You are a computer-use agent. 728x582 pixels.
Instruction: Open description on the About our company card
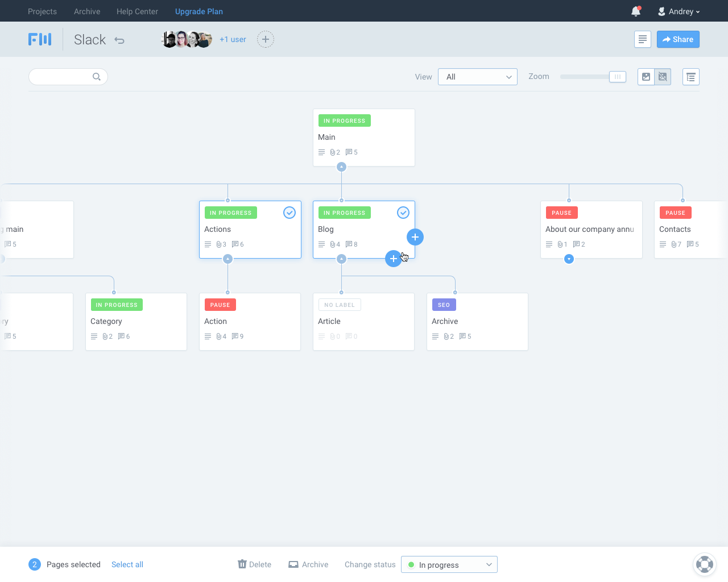[549, 244]
